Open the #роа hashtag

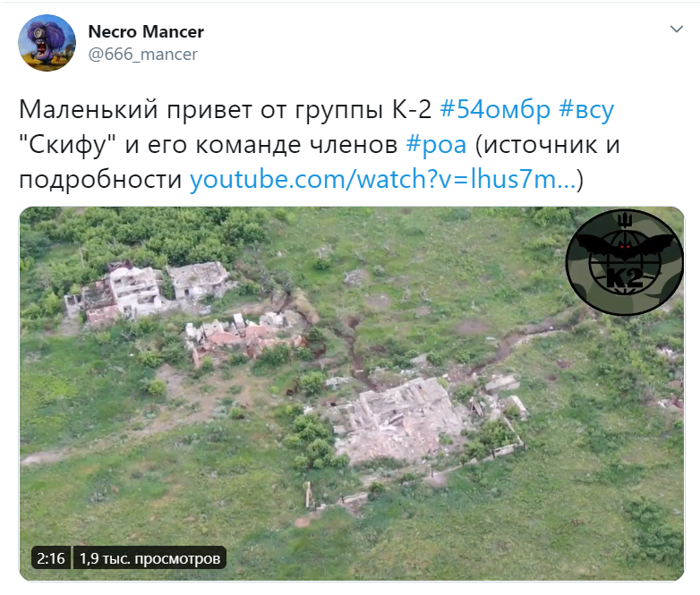436,145
